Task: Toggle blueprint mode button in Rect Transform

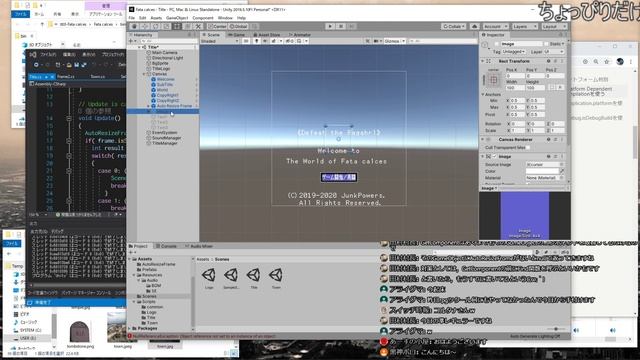Action: 552,87
